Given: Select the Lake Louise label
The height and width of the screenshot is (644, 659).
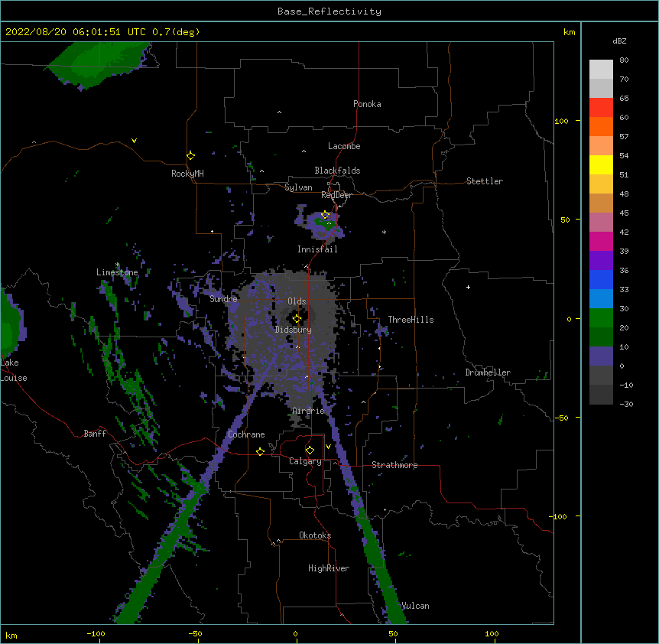Looking at the screenshot, I should tap(14, 370).
